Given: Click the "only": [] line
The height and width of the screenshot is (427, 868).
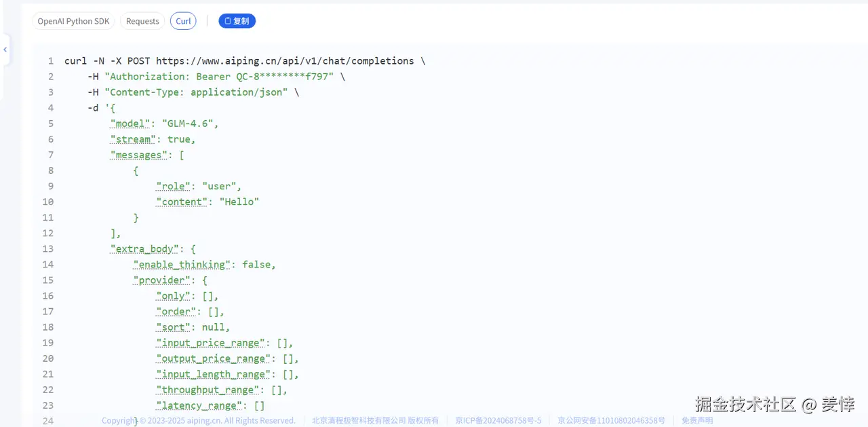Looking at the screenshot, I should pyautogui.click(x=188, y=296).
